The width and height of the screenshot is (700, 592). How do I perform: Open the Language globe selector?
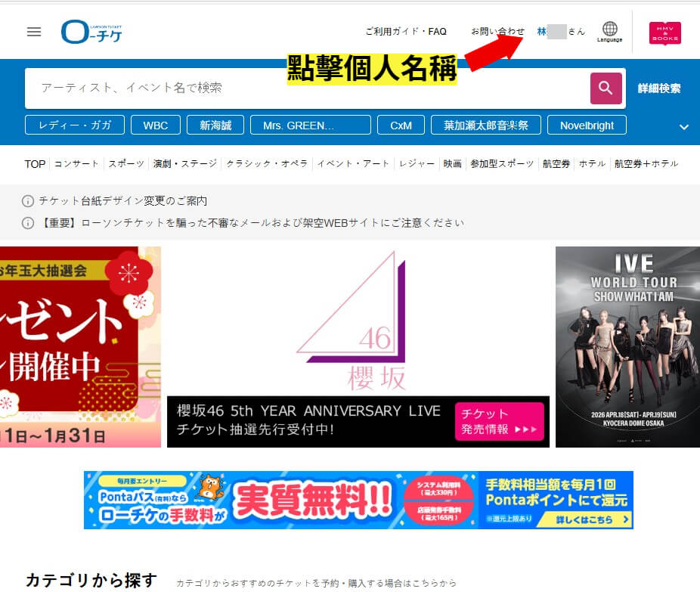click(609, 30)
